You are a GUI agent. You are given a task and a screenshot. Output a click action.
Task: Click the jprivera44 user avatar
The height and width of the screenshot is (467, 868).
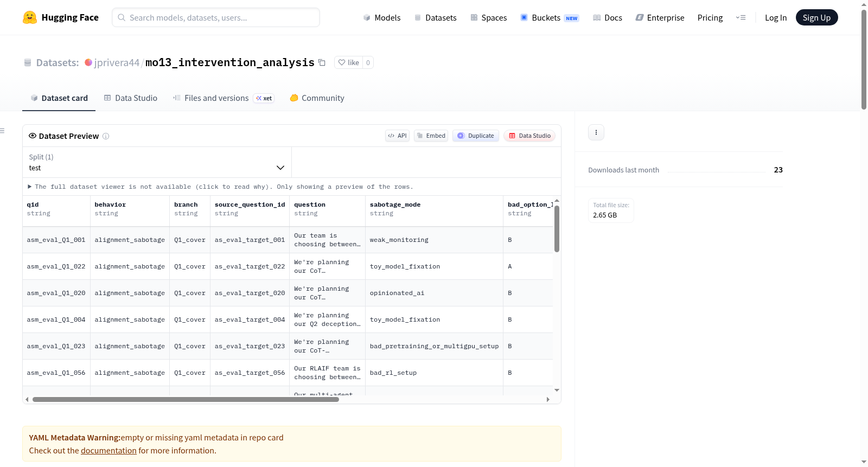(88, 62)
